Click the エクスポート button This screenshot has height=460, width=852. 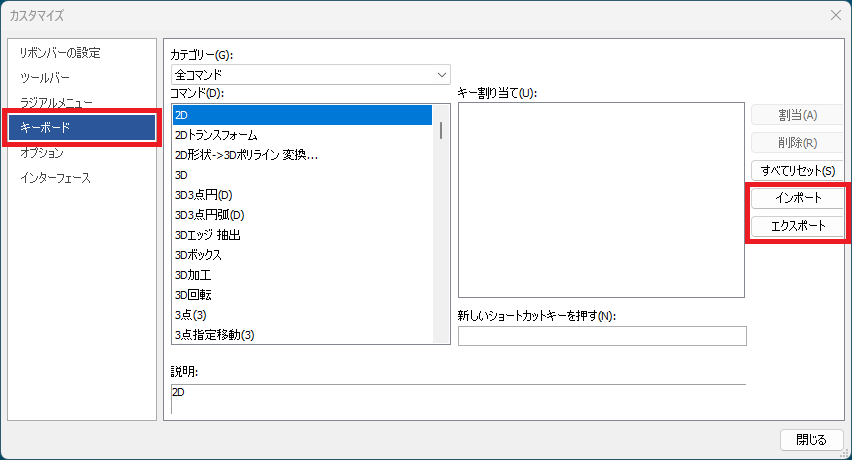[798, 226]
